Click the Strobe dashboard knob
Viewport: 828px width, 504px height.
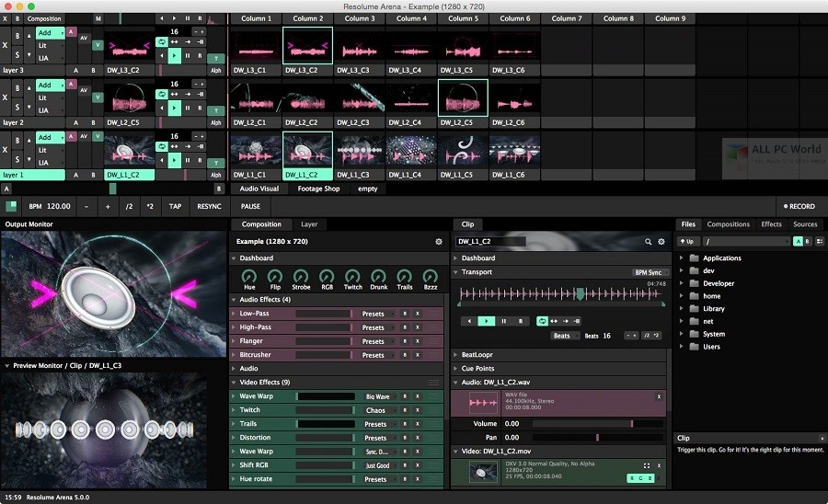301,276
